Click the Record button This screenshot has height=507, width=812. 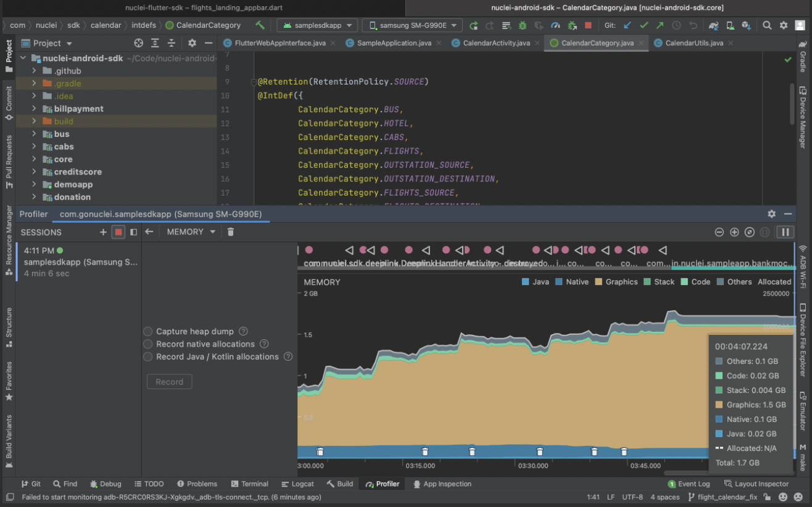coord(169,382)
